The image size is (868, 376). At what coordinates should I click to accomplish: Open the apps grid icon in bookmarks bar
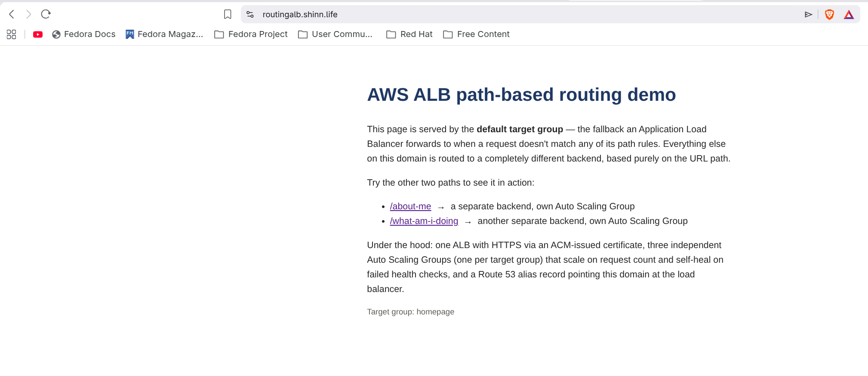point(12,34)
